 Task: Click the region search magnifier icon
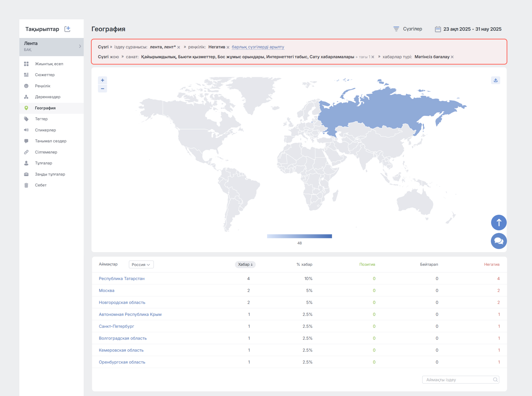495,380
